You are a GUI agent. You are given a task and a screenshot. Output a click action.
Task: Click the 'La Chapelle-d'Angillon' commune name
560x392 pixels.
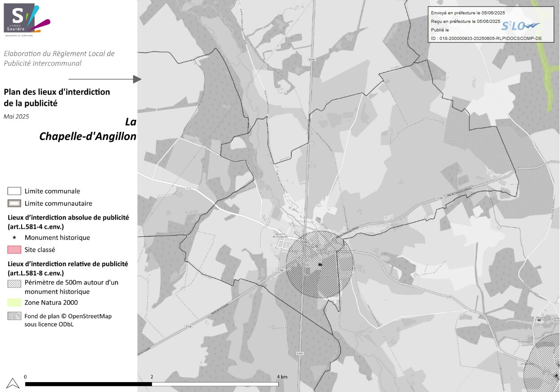click(x=88, y=130)
